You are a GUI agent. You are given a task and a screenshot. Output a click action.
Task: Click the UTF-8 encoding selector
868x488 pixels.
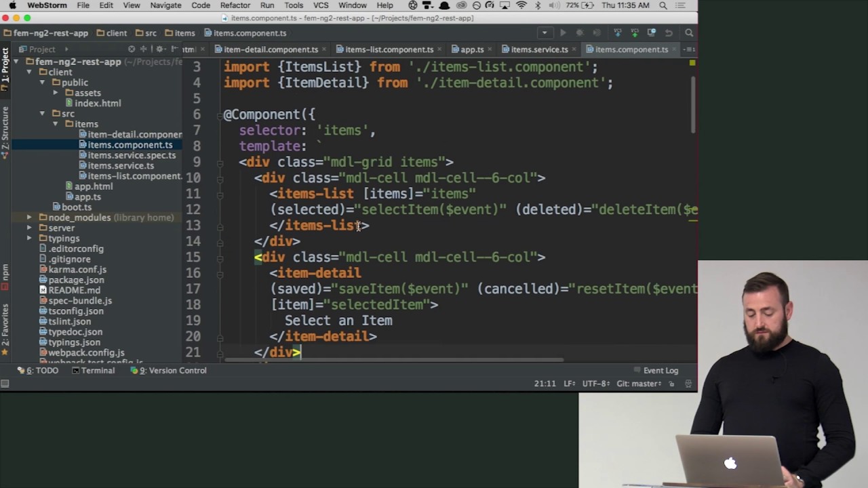point(597,384)
